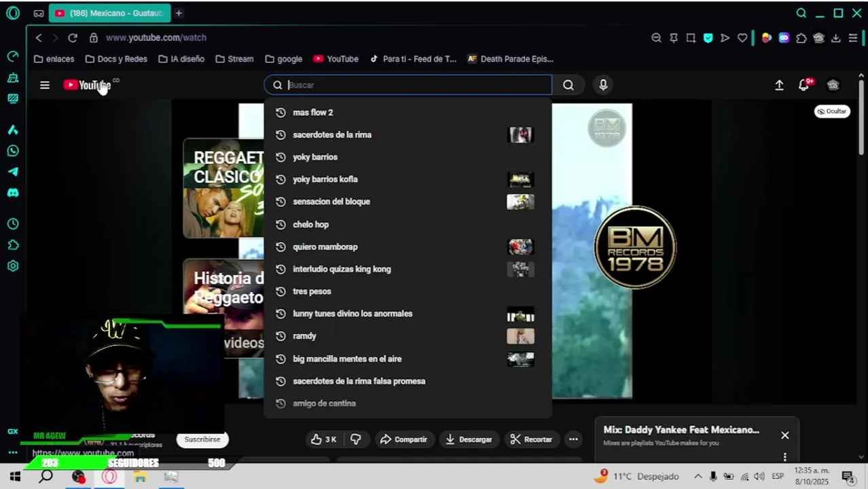Open the Mix panel three-dot options
This screenshot has height=489, width=868.
[x=785, y=457]
